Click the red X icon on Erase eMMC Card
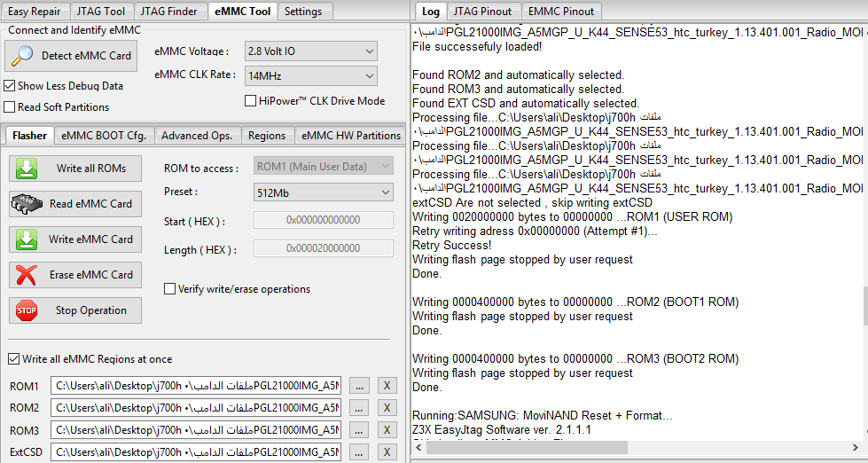Viewport: 868px width, 463px height. [27, 275]
